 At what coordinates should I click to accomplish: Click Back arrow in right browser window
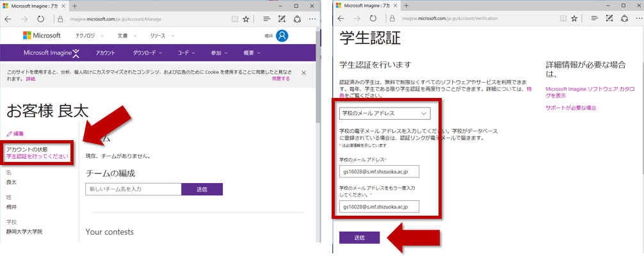pyautogui.click(x=341, y=19)
